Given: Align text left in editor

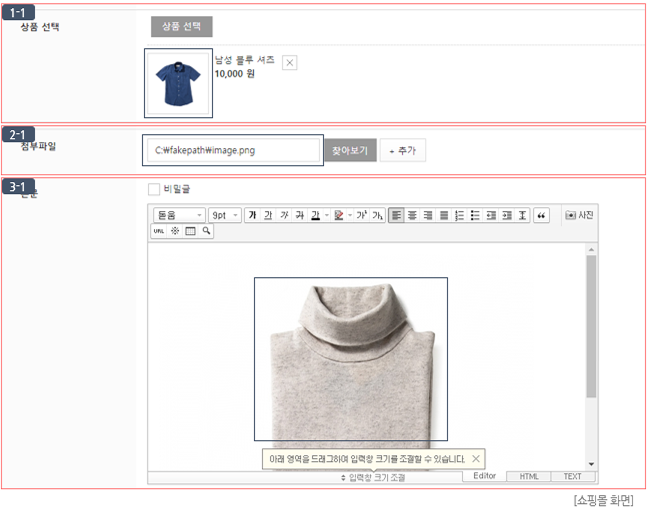Looking at the screenshot, I should pyautogui.click(x=396, y=215).
